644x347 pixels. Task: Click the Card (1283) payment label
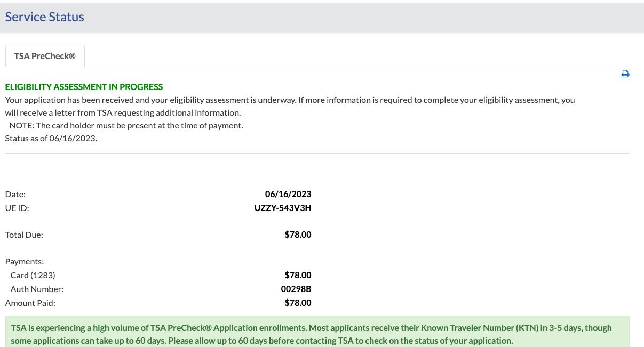[33, 276]
